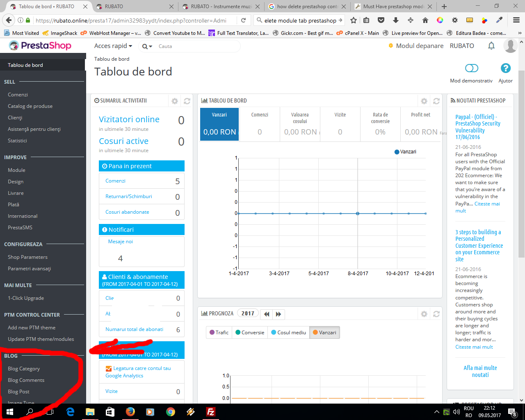Open 1-Click Upgrade in the sidebar
Screen dimensions: 525x420
click(26, 298)
